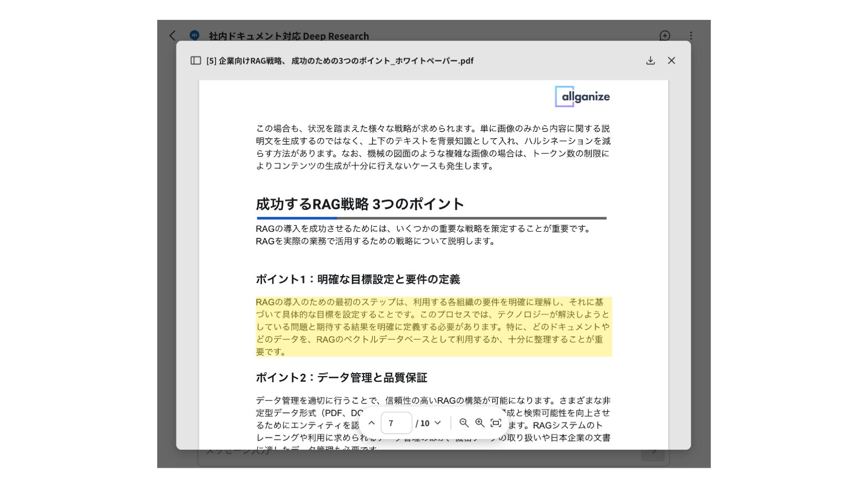Click the '社内ドキュメント対応 Deep Research' title
The height and width of the screenshot is (488, 868).
pyautogui.click(x=288, y=36)
